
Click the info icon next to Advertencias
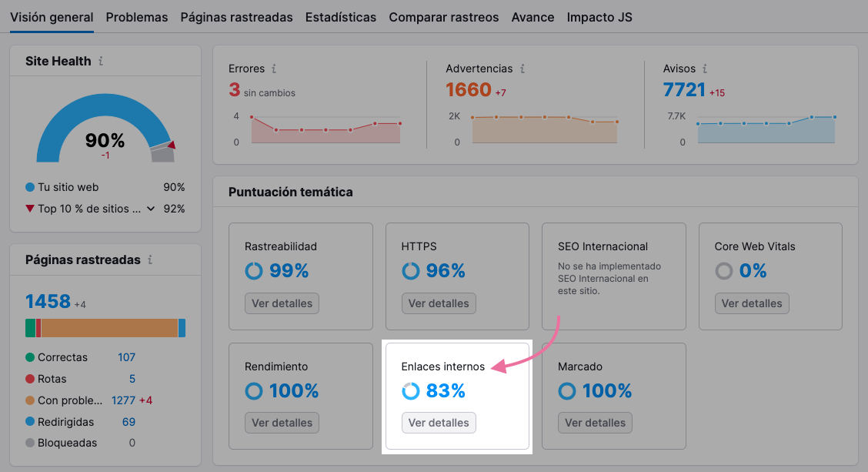click(521, 69)
